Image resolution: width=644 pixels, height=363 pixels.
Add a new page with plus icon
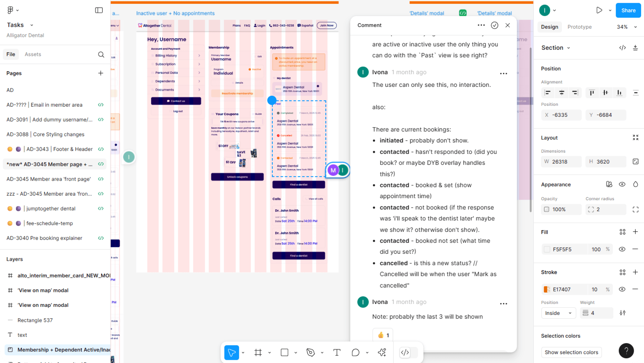click(x=101, y=73)
